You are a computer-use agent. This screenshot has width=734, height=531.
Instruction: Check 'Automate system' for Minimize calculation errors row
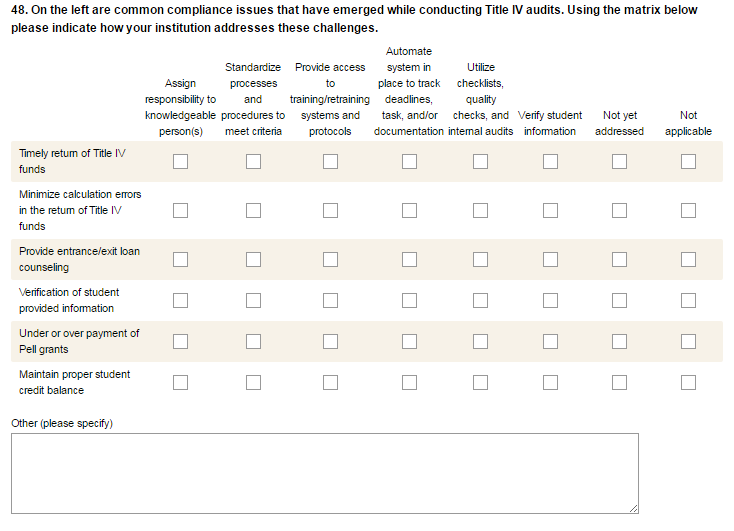click(x=409, y=211)
